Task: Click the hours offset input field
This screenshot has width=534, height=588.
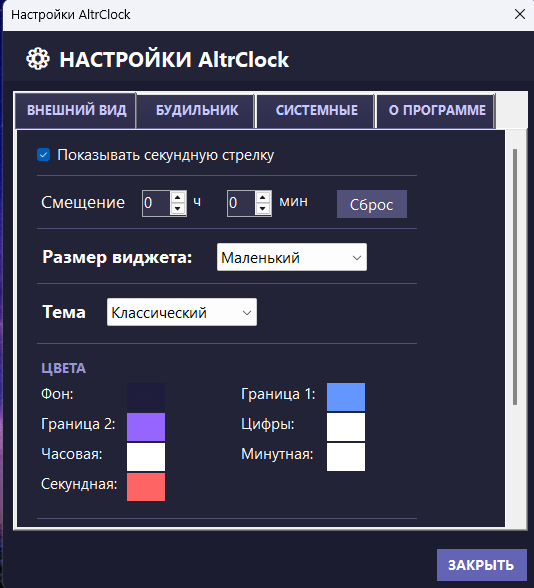Action: pos(156,203)
